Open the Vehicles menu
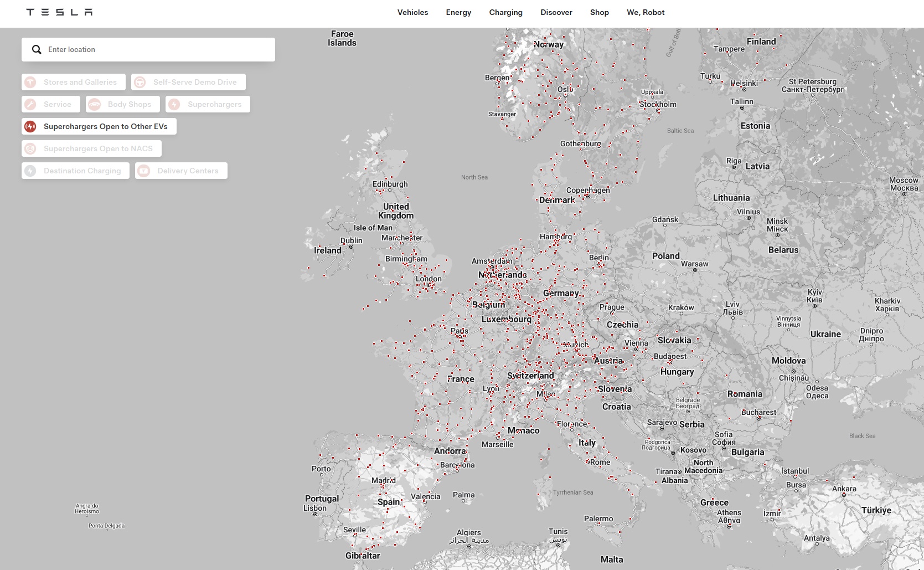The height and width of the screenshot is (570, 924). pyautogui.click(x=412, y=12)
